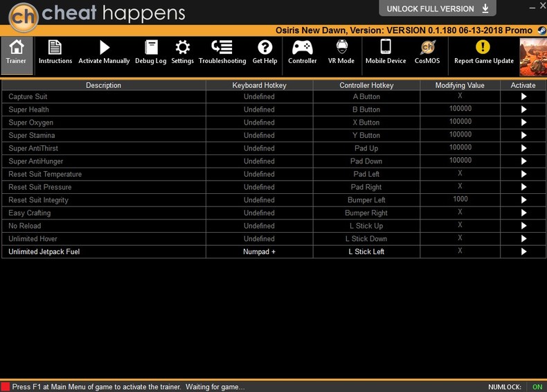Select the Unlimited Hover description
547x392 pixels.
[33, 239]
